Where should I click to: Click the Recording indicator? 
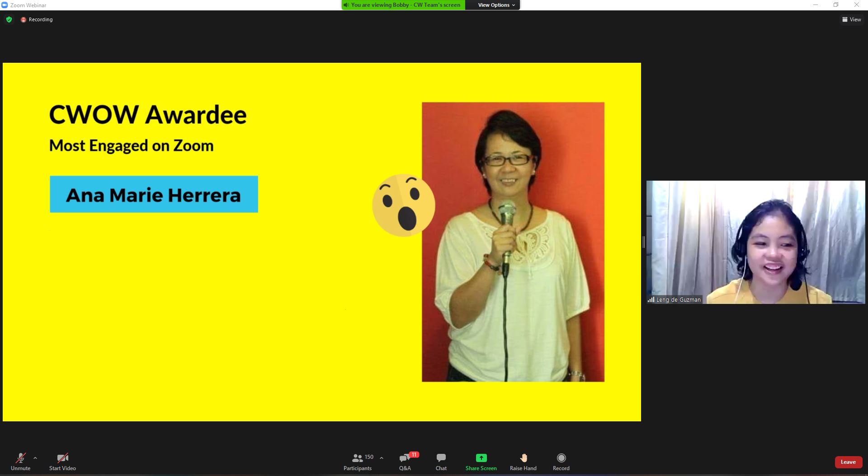click(37, 19)
